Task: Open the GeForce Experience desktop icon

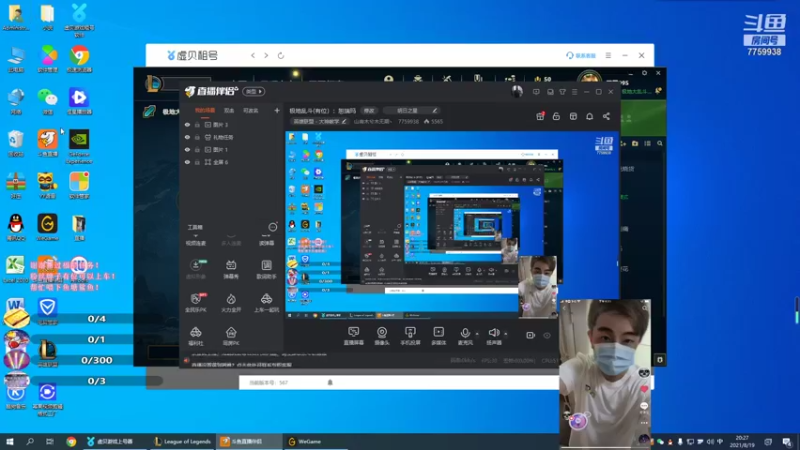Action: point(79,147)
